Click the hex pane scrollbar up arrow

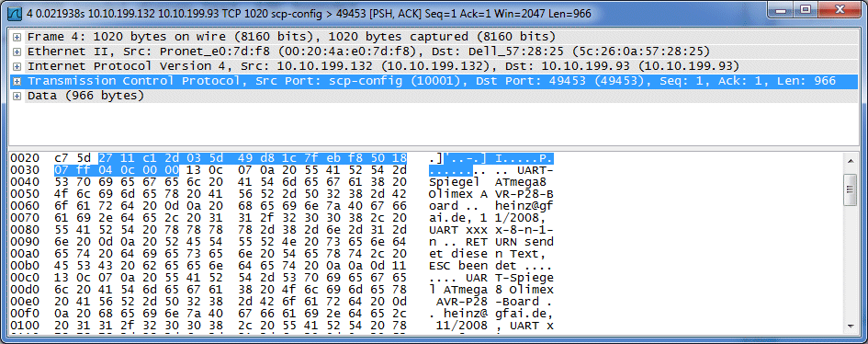851,161
